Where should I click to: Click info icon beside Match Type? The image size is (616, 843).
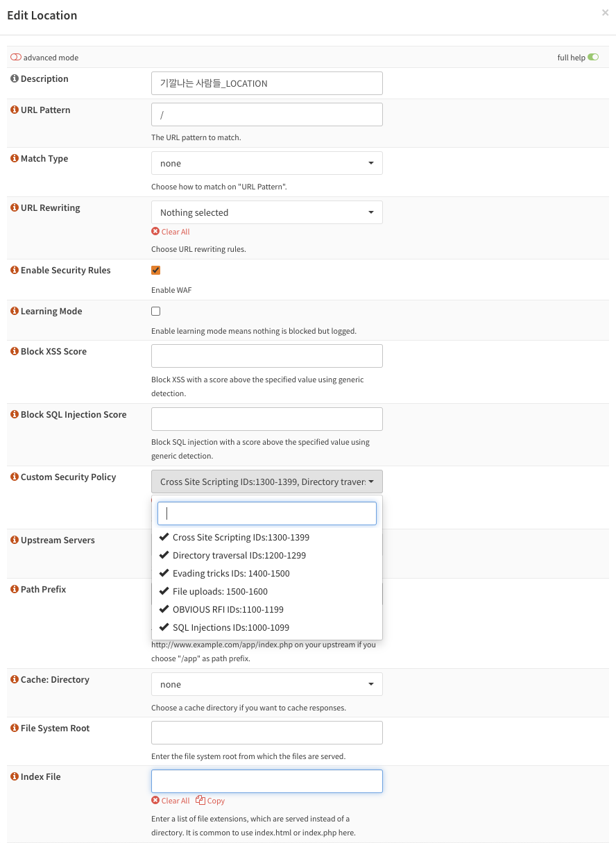[x=15, y=159]
